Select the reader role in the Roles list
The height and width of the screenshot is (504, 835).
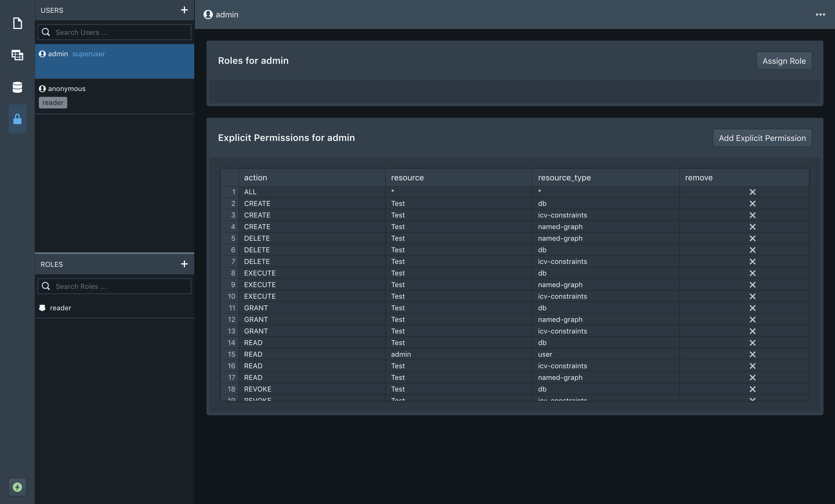pyautogui.click(x=60, y=308)
